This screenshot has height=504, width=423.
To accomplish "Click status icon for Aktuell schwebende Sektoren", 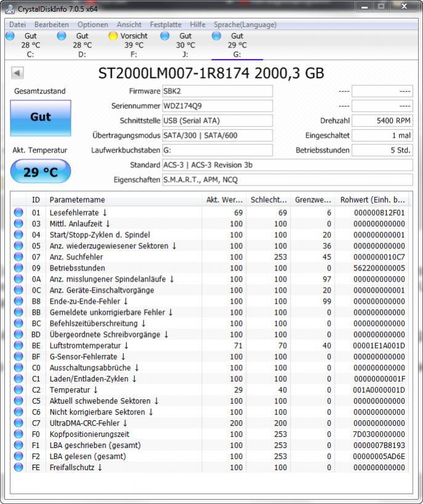I will [x=18, y=400].
